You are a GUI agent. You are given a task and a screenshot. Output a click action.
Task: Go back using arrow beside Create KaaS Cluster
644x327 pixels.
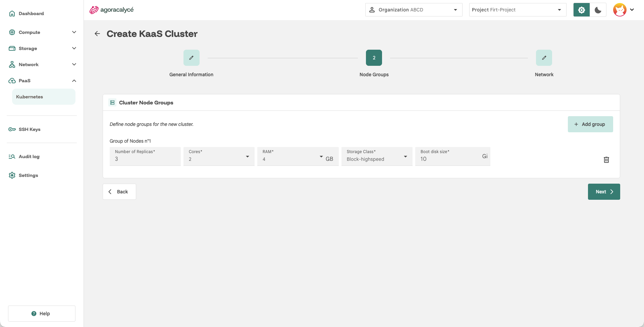tap(97, 34)
